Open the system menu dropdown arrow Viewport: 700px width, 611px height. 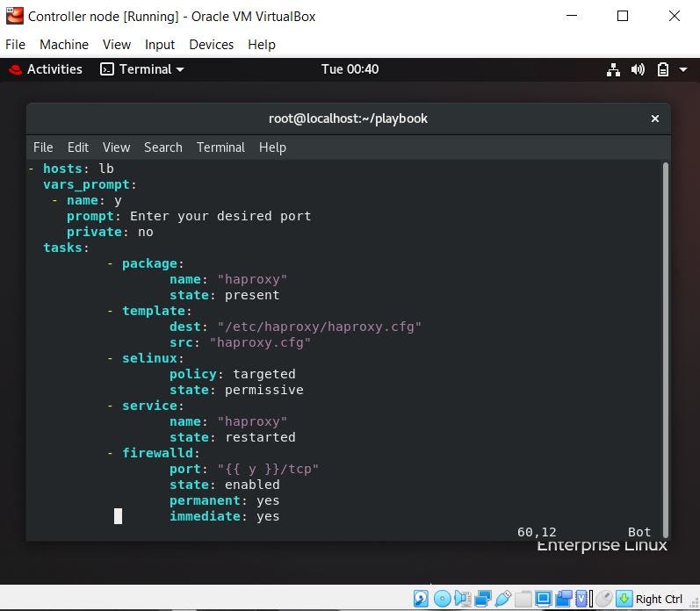pyautogui.click(x=683, y=69)
